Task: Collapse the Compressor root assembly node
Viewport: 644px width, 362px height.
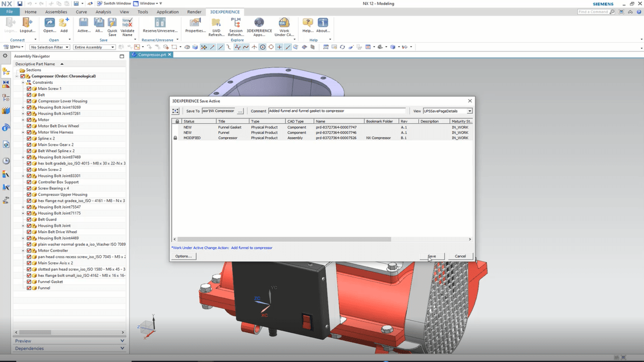Action: tap(17, 76)
